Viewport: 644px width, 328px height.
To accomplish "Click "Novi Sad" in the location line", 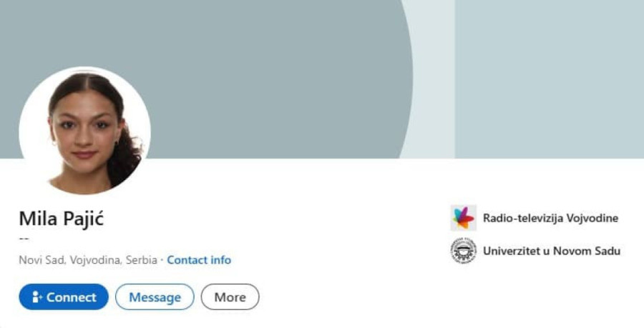I will pos(42,260).
